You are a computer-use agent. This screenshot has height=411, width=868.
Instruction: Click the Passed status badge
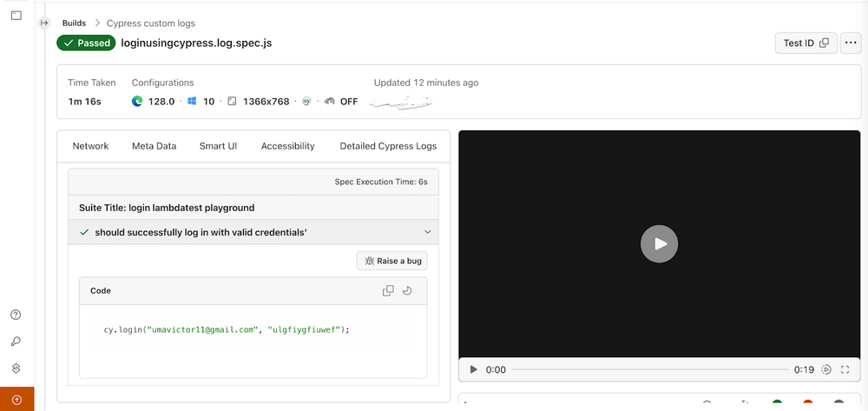(86, 43)
